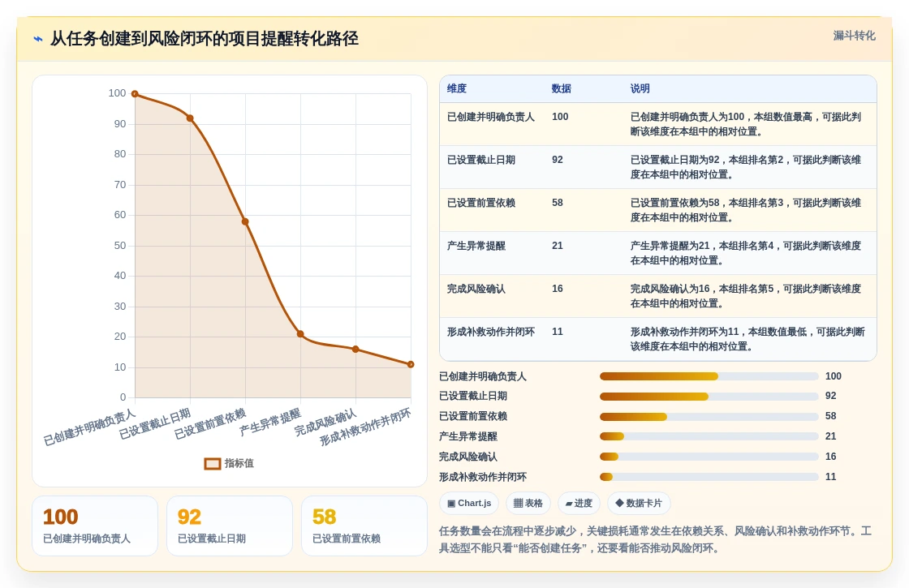Screen dimensions: 909x588
Task: Open the 58 已设置前置依赖 stat card
Action: [364, 526]
